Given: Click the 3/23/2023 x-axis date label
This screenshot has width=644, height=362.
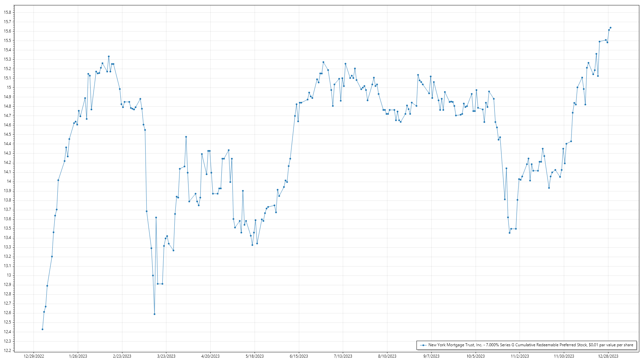Looking at the screenshot, I should pyautogui.click(x=166, y=356).
